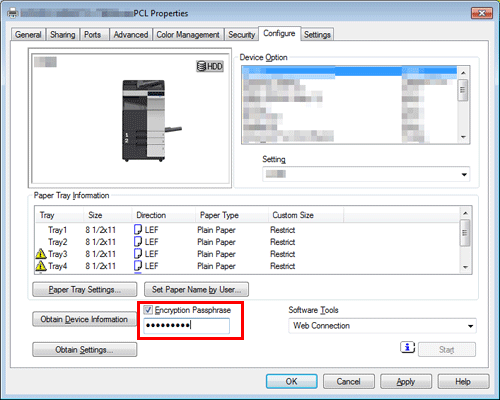Click the Tray3 warning triangle icon
Image resolution: width=500 pixels, height=400 pixels.
point(41,254)
